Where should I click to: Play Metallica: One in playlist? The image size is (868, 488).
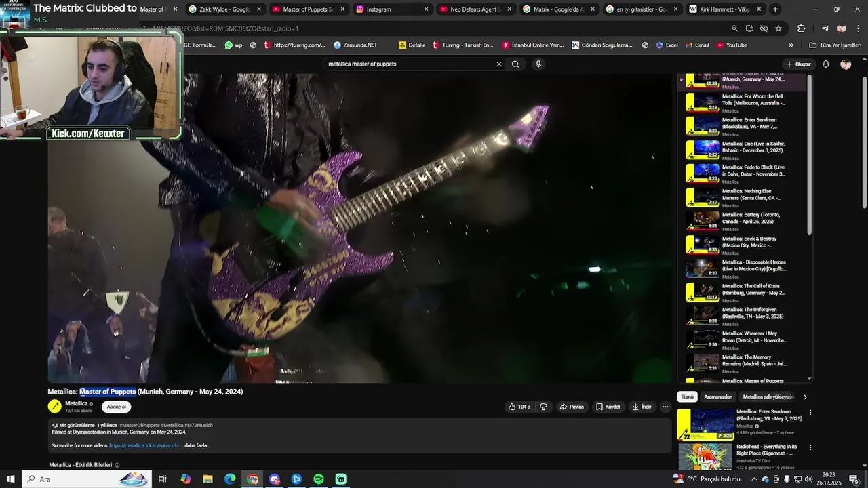coord(743,150)
